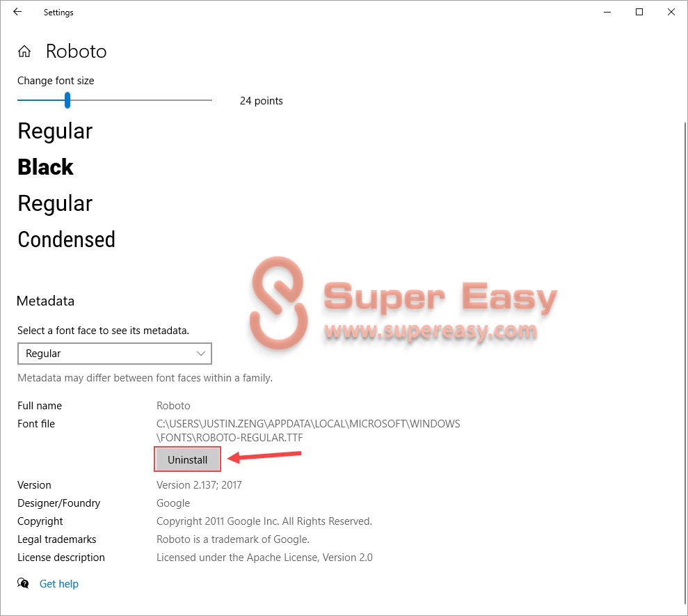The width and height of the screenshot is (688, 616).
Task: Open the Get help link
Action: (x=59, y=583)
